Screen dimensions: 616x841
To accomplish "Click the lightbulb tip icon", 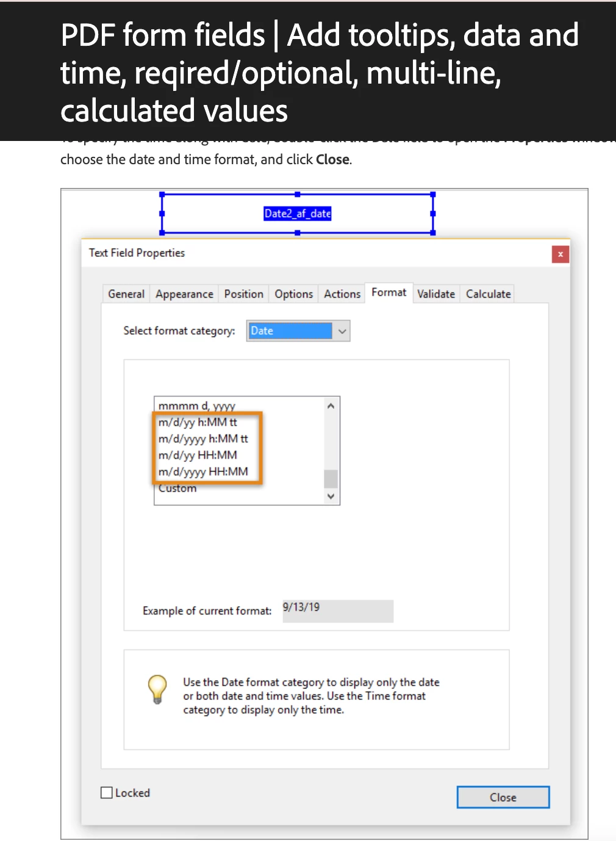I will pos(157,690).
